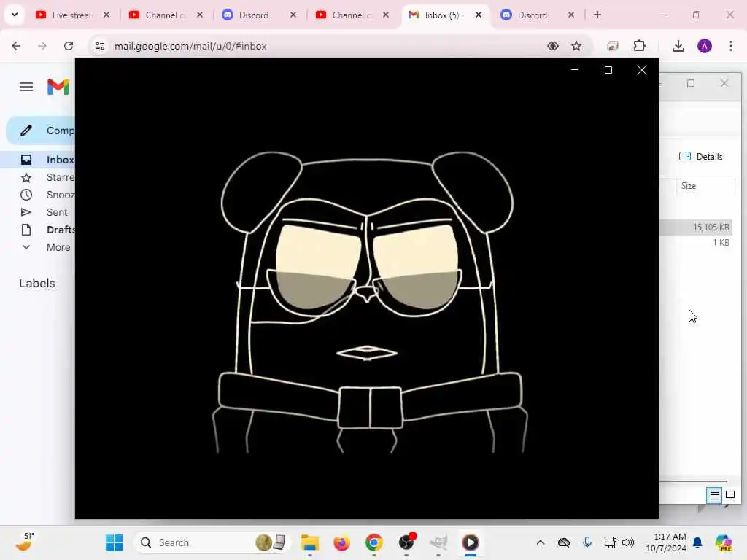
Task: Open Copilot preview from taskbar
Action: [x=724, y=542]
